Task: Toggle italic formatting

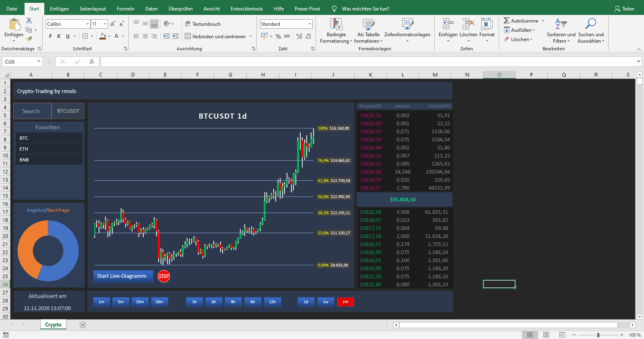Action: (59, 36)
